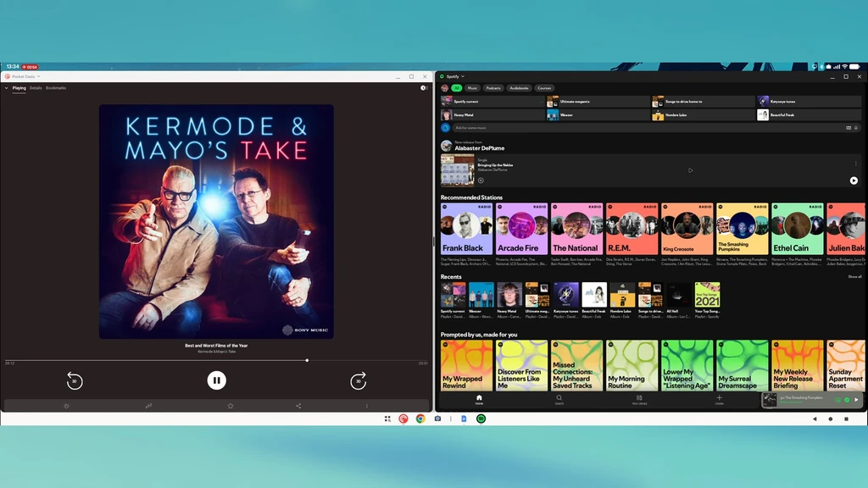The width and height of the screenshot is (868, 488).
Task: Open the Weezer shortcut tile
Action: point(598,114)
